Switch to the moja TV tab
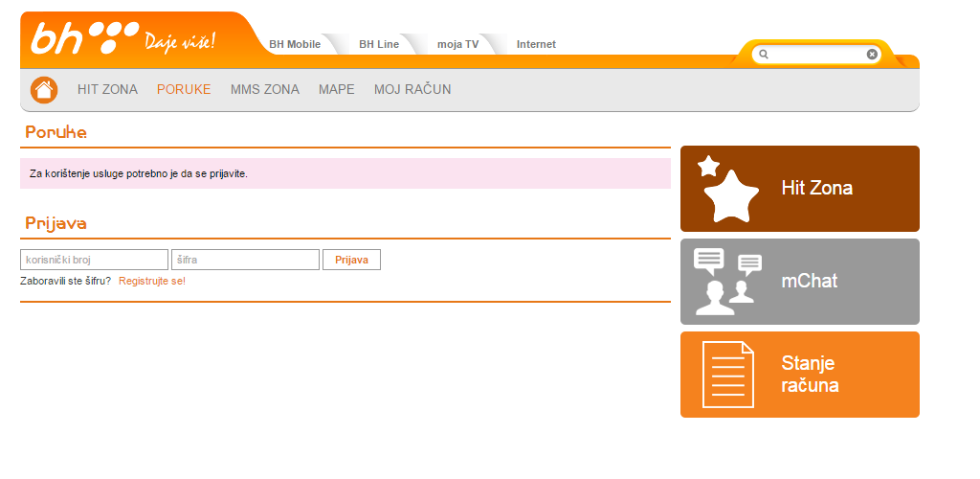 click(x=458, y=44)
